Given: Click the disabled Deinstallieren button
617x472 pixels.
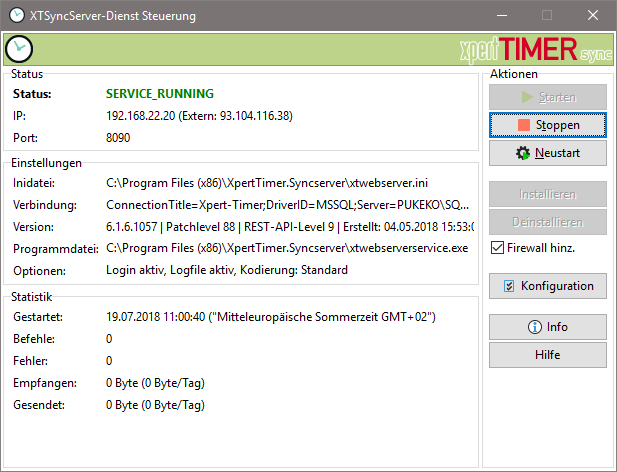Looking at the screenshot, I should point(547,222).
